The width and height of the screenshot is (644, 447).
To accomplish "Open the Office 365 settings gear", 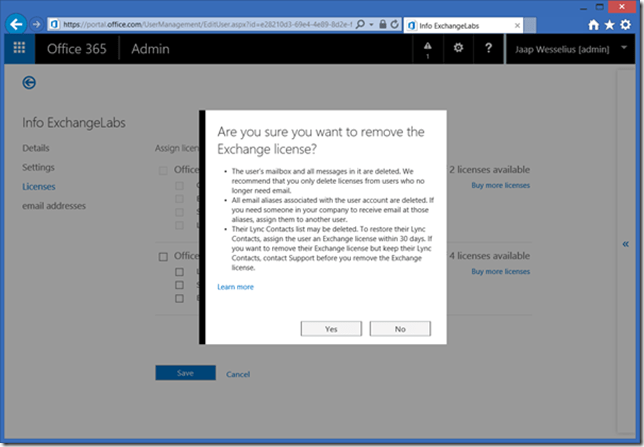I will 458,48.
